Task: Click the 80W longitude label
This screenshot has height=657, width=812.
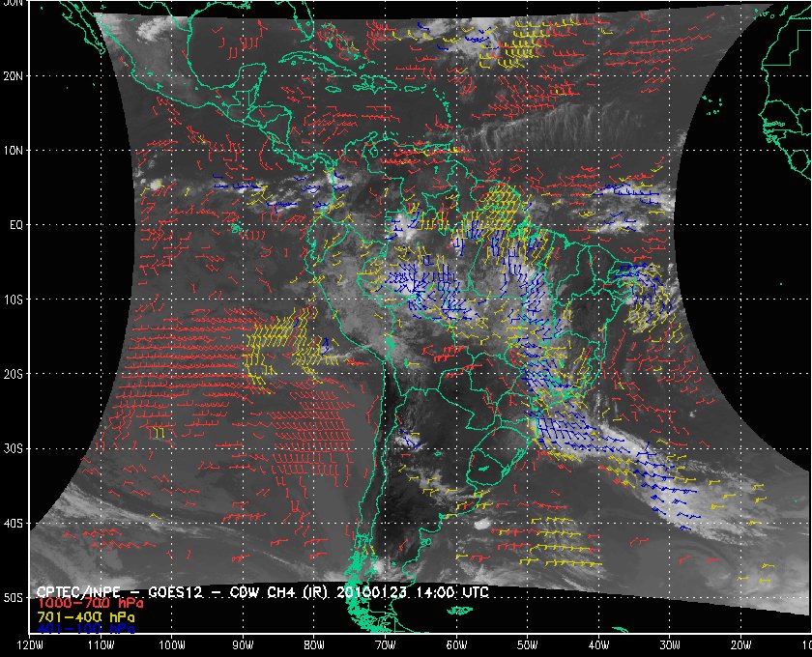Action: point(314,645)
